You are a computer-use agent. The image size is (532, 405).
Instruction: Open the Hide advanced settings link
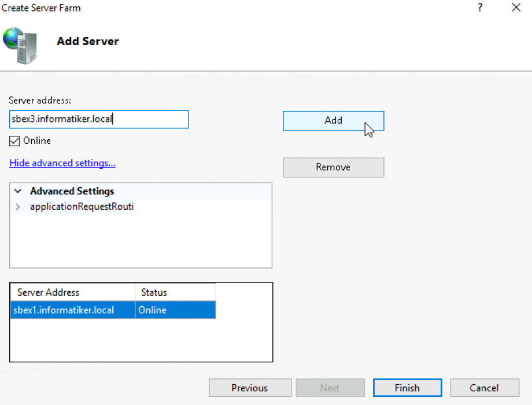click(x=62, y=163)
